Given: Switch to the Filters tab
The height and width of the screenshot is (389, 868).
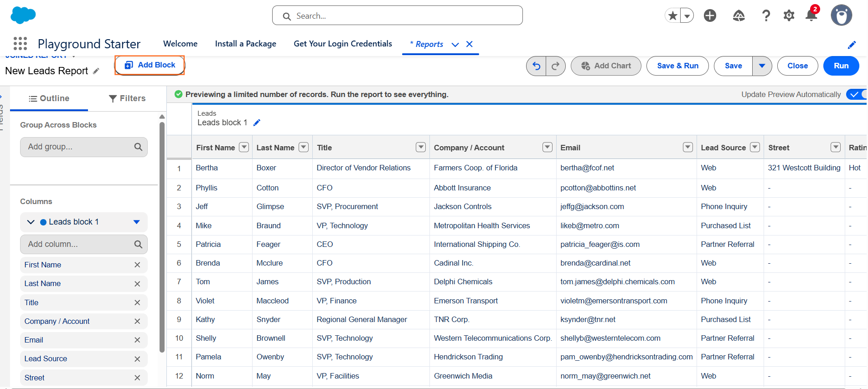Looking at the screenshot, I should pos(127,98).
